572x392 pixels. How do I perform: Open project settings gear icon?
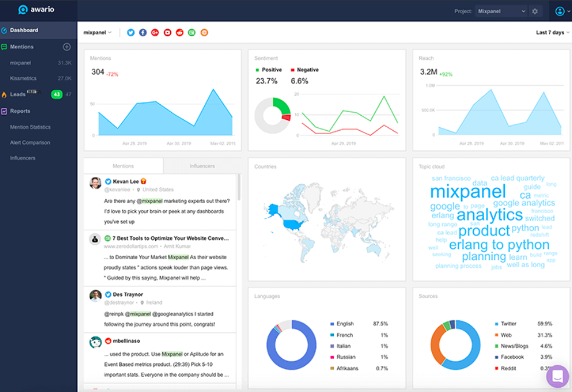(x=534, y=12)
